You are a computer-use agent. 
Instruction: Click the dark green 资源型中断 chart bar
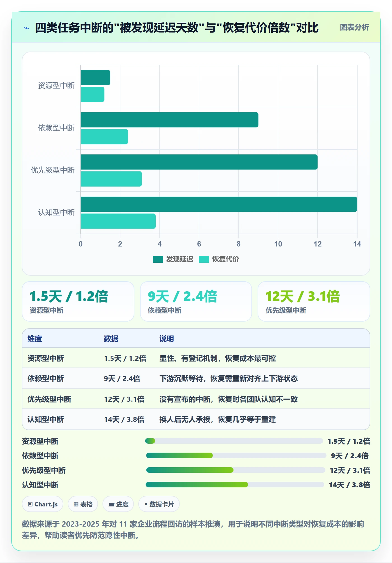click(x=95, y=78)
